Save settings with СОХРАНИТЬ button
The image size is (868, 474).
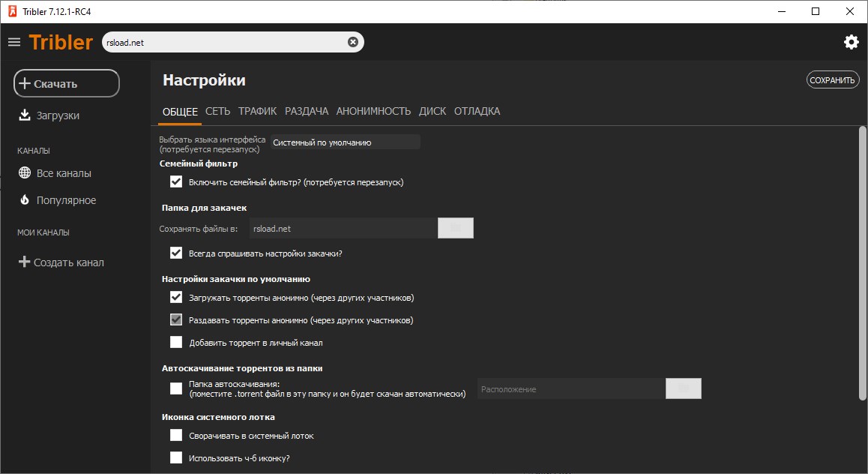coord(833,80)
